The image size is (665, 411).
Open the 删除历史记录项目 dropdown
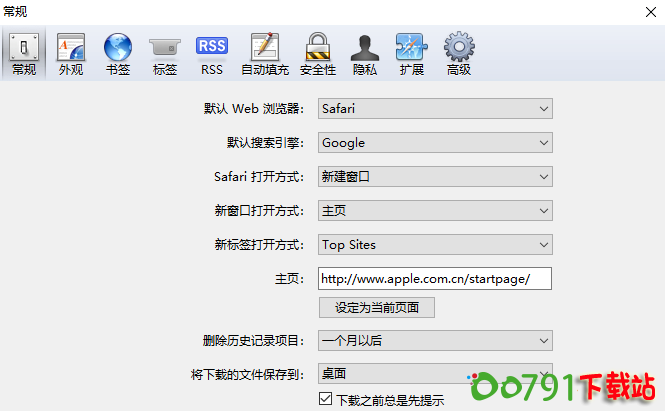435,340
